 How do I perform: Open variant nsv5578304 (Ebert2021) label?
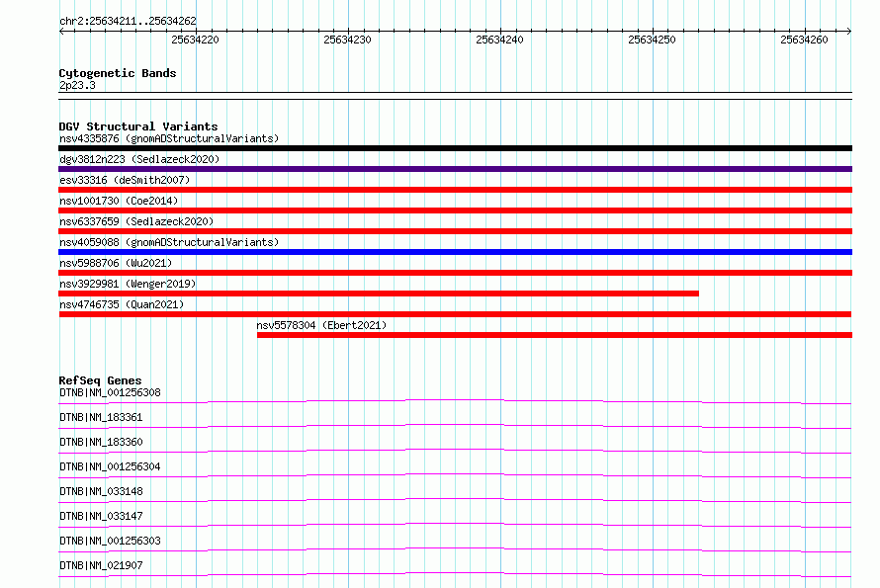coord(321,325)
